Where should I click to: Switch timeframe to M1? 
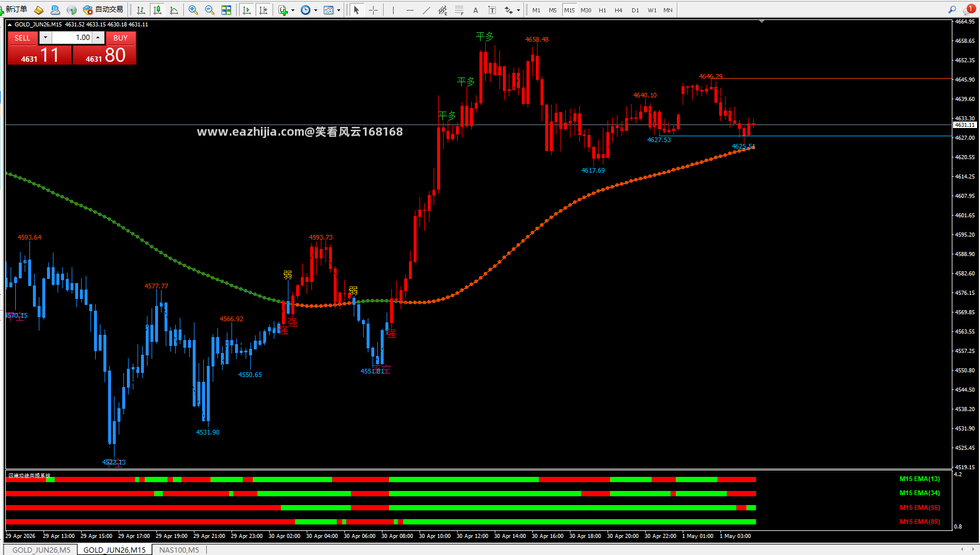[536, 10]
